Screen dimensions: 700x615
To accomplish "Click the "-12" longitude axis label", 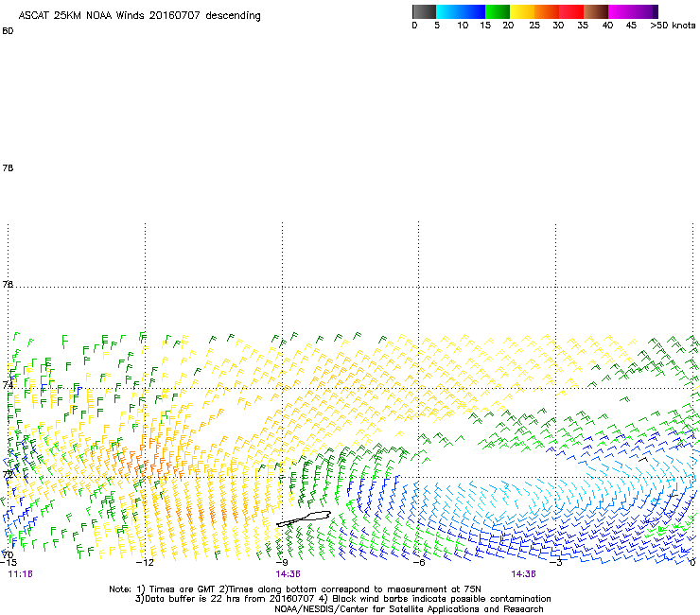I will coord(145,562).
